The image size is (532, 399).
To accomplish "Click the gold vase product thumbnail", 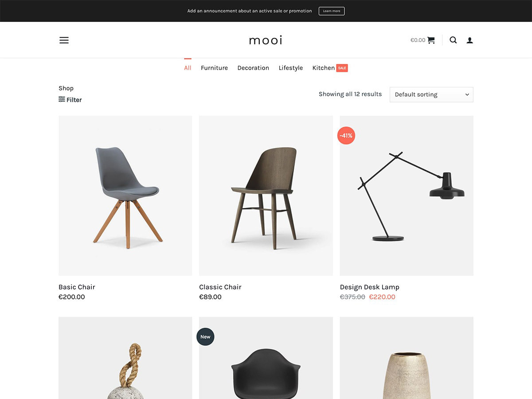I will (407, 358).
